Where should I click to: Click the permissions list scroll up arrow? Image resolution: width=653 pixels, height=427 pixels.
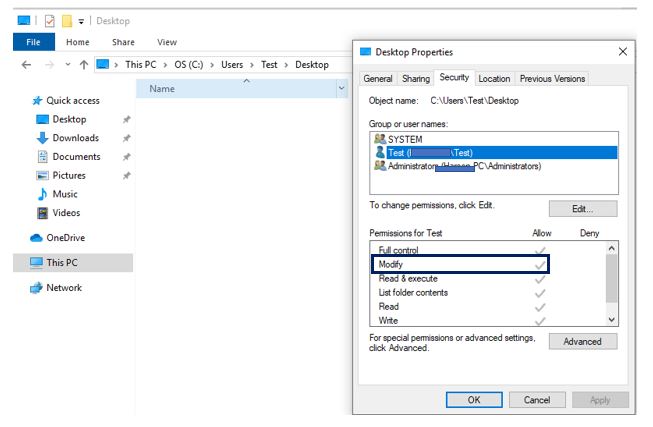611,248
